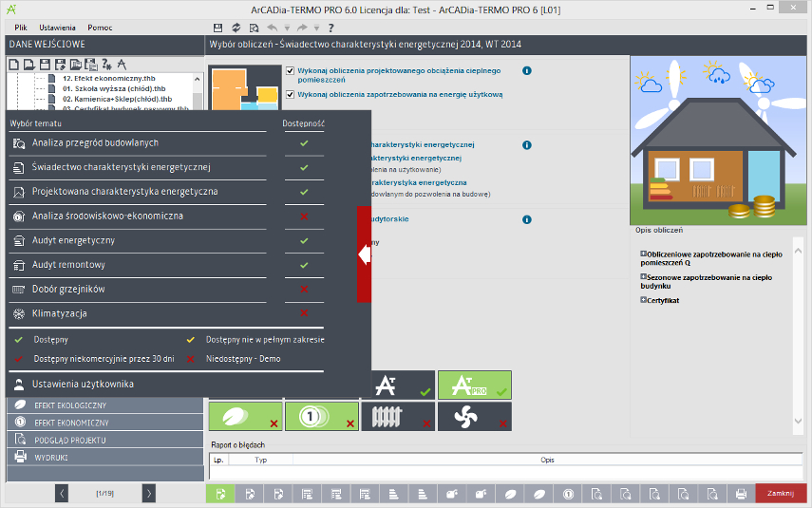Viewport: 812px width, 508px height.
Task: Click the 'Typ' column header in error report
Action: coord(260,460)
